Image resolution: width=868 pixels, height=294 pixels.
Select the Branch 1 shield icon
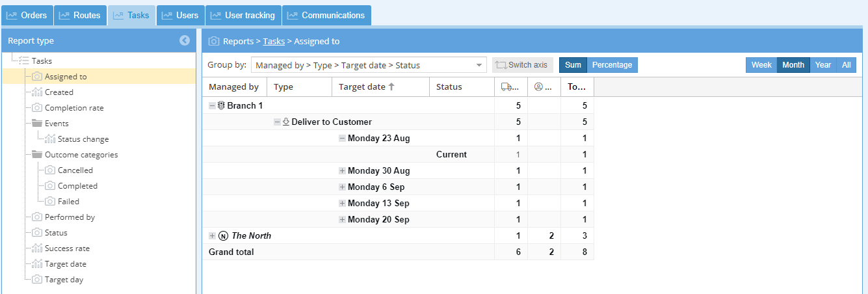pos(221,105)
